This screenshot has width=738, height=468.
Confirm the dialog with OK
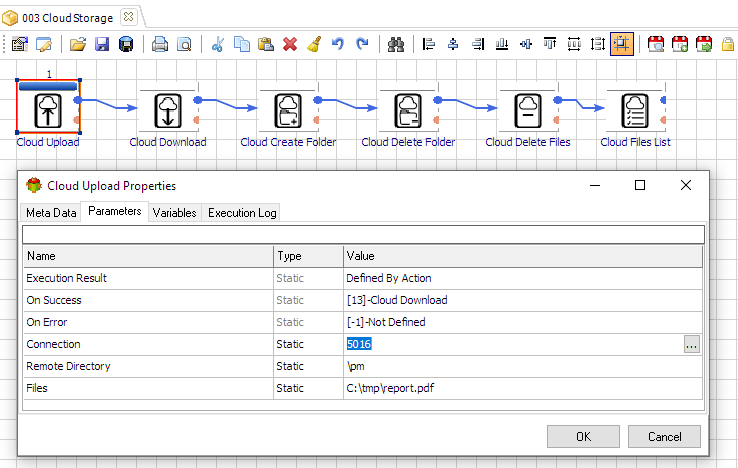coord(583,436)
